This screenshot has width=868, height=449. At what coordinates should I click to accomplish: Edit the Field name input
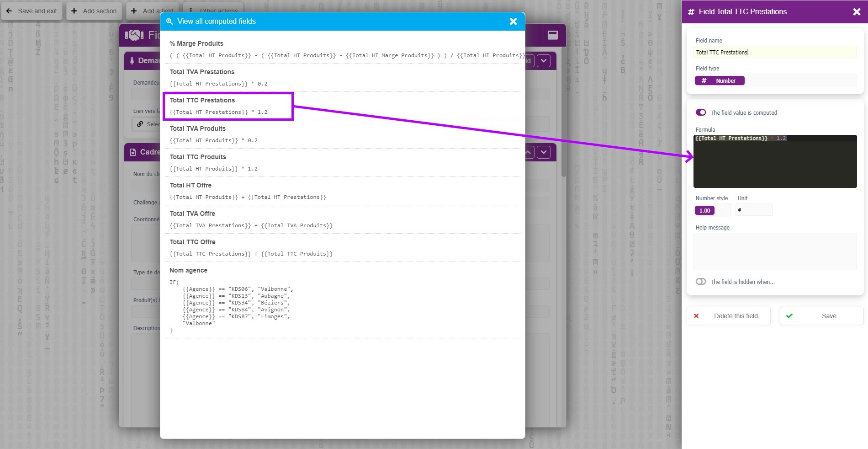(x=775, y=52)
